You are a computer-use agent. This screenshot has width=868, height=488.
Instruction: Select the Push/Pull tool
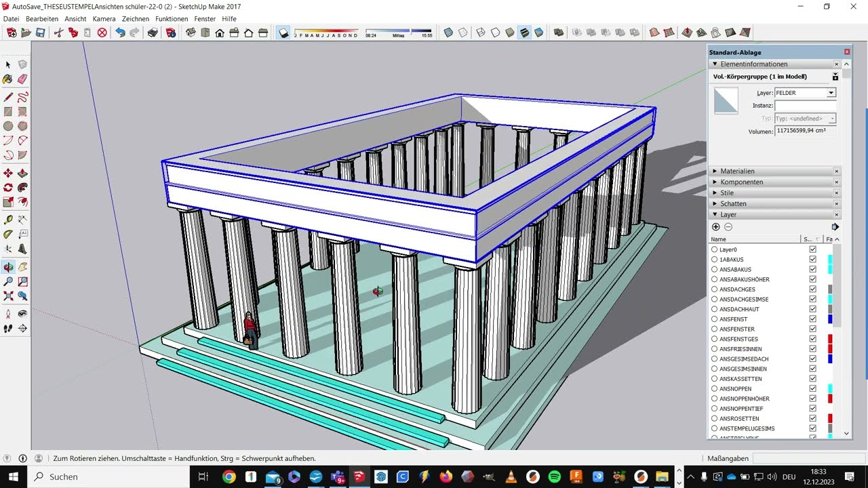[x=22, y=174]
